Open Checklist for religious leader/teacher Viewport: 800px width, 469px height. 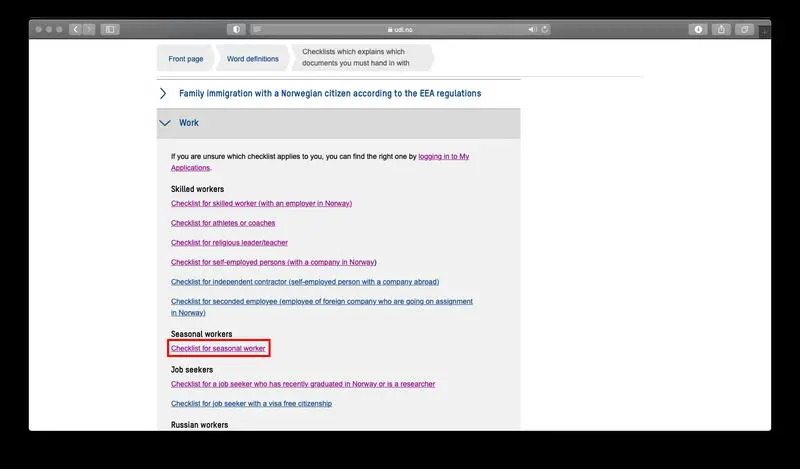pyautogui.click(x=229, y=242)
